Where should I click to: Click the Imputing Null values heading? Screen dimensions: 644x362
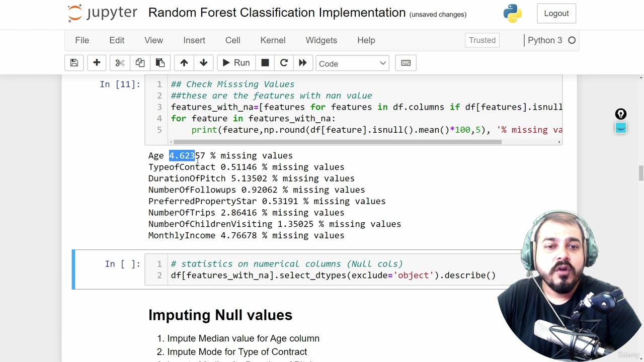(x=220, y=315)
